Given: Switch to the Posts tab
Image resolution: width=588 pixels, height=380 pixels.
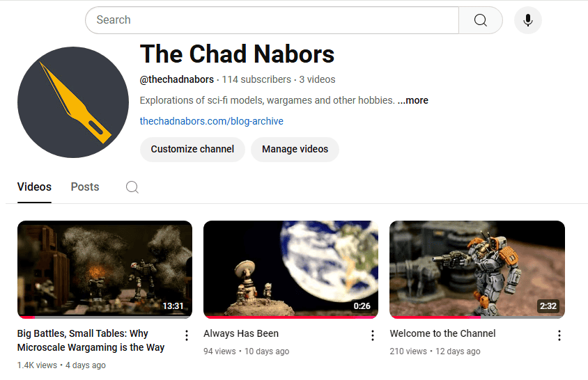Looking at the screenshot, I should pos(85,187).
